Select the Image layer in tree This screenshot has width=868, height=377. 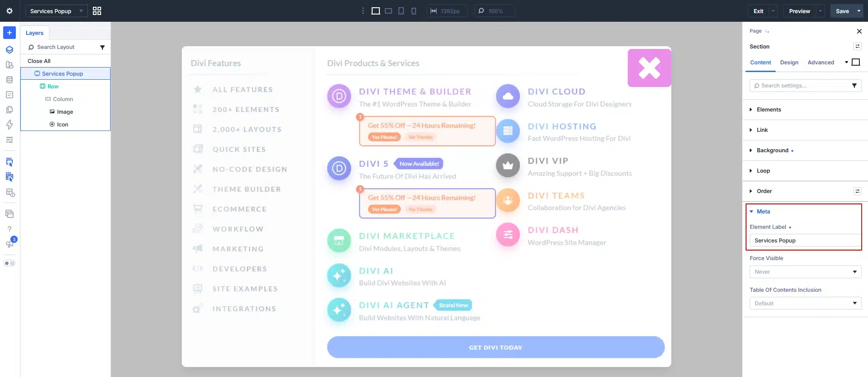click(x=65, y=112)
